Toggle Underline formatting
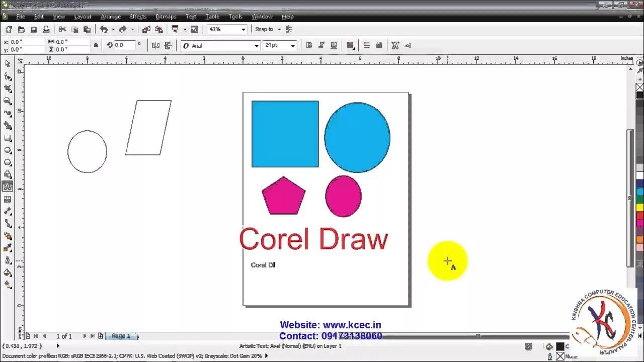Screen dimensions: 644x362 pos(334,45)
